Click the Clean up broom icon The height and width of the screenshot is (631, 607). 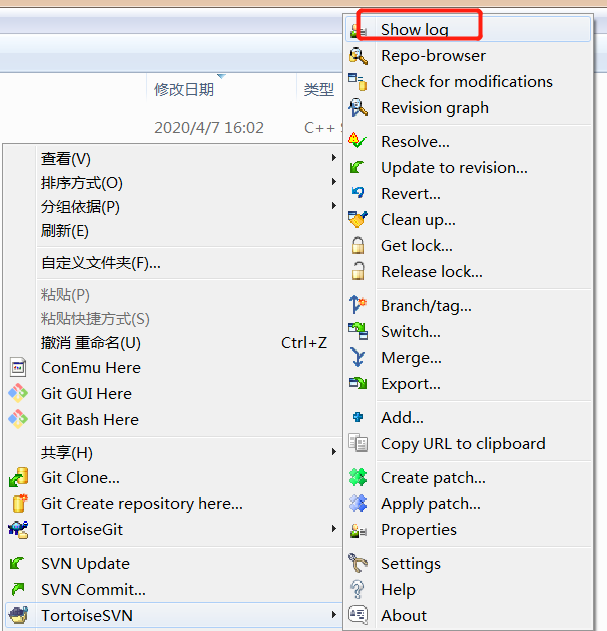357,219
